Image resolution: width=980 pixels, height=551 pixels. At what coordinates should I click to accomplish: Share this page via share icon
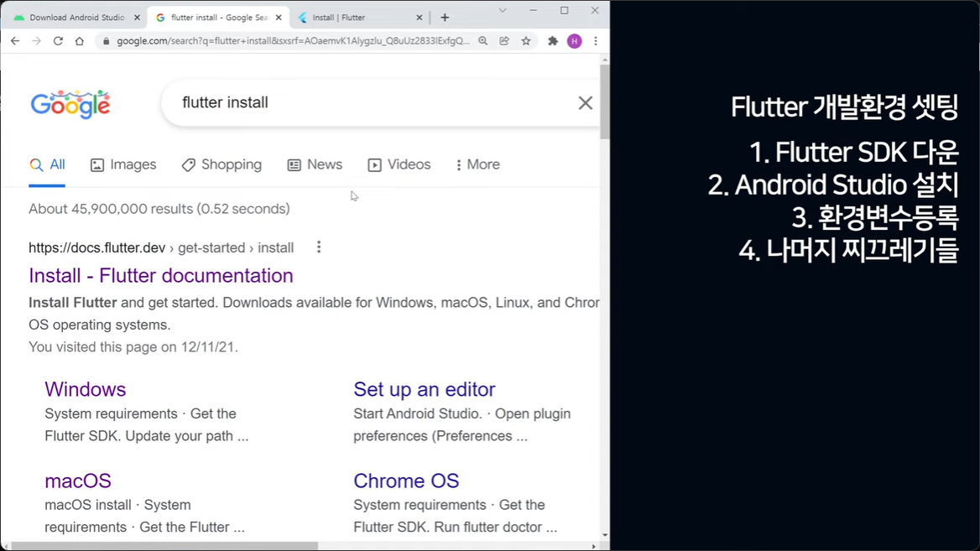tap(504, 41)
